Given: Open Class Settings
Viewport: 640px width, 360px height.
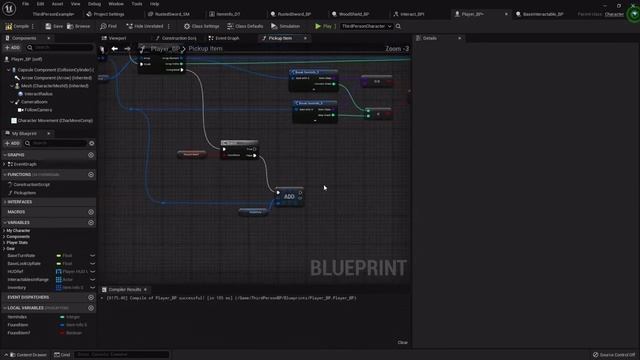Looking at the screenshot, I should coord(202,26).
